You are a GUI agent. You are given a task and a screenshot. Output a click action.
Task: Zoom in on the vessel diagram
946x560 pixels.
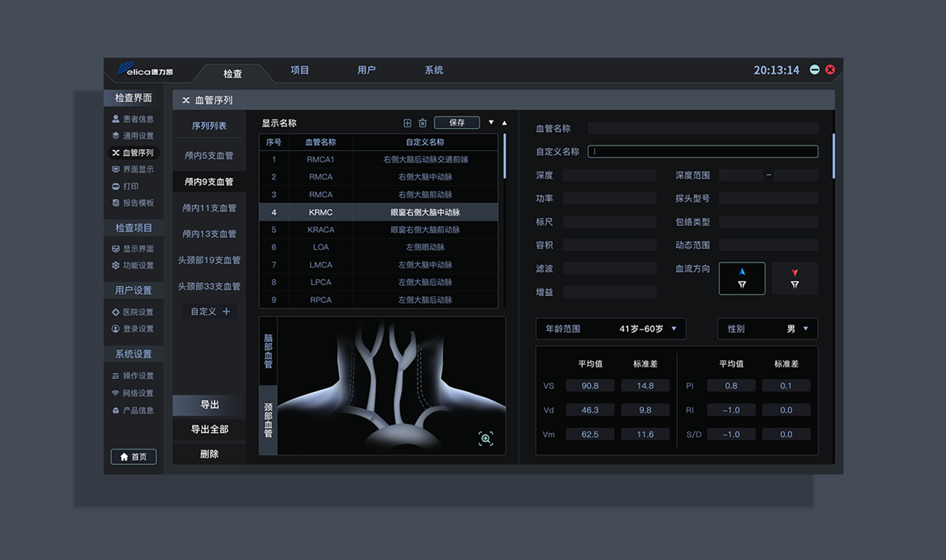click(485, 438)
